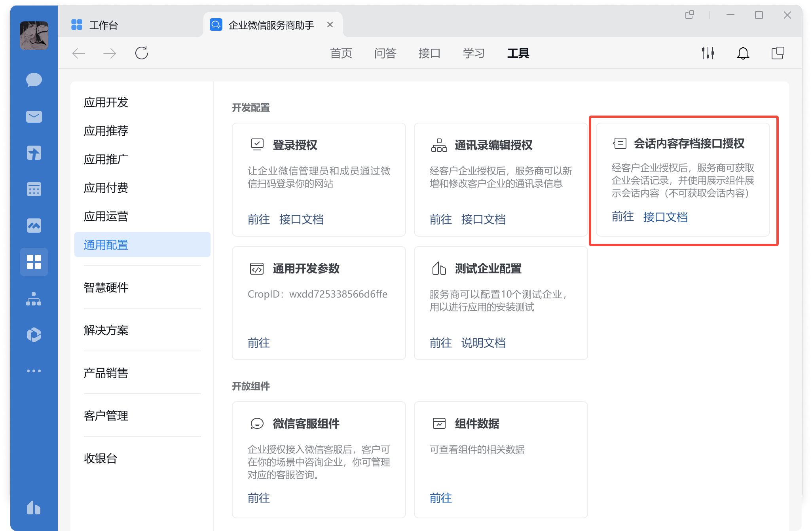Image resolution: width=812 pixels, height=531 pixels.
Task: Open 说明文档 link under 测试企业配置
Action: [483, 343]
